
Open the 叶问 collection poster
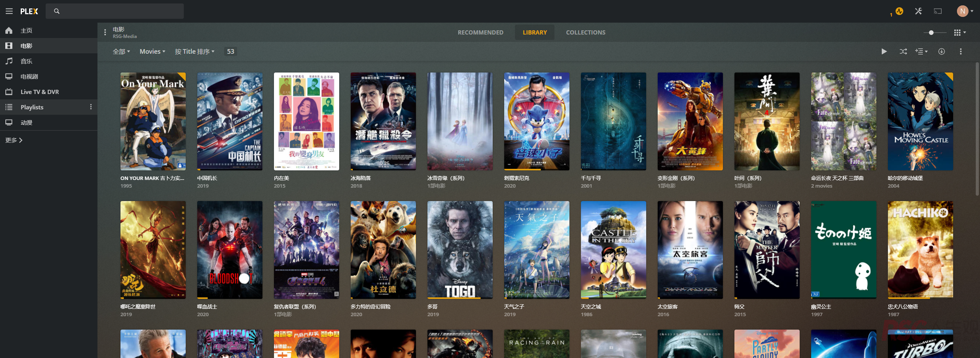point(767,121)
